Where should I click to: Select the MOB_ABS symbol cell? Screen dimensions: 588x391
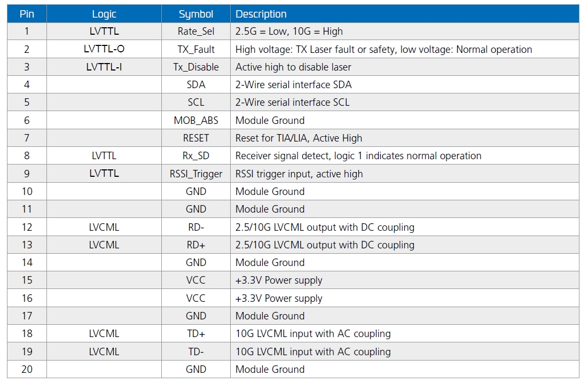coord(196,120)
